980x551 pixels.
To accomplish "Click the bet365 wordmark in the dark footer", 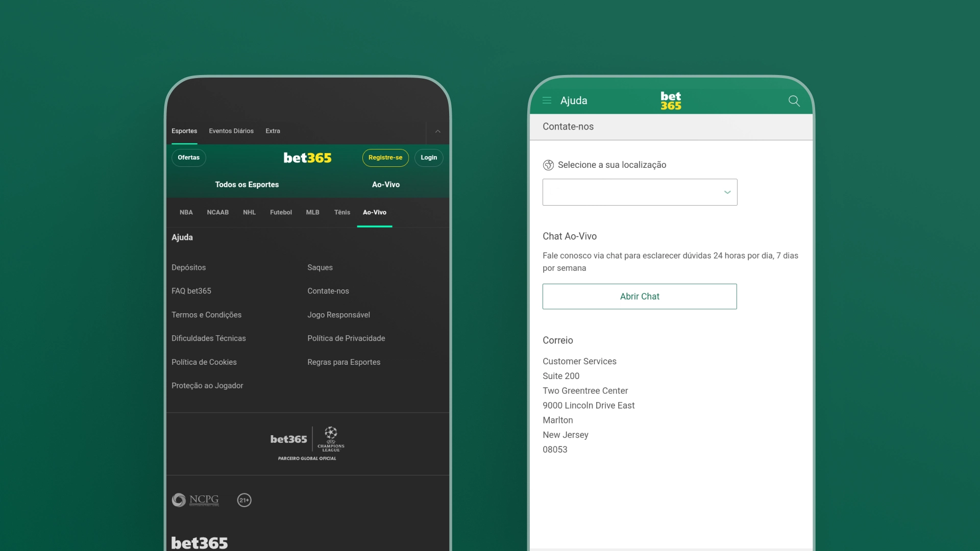I will click(199, 542).
